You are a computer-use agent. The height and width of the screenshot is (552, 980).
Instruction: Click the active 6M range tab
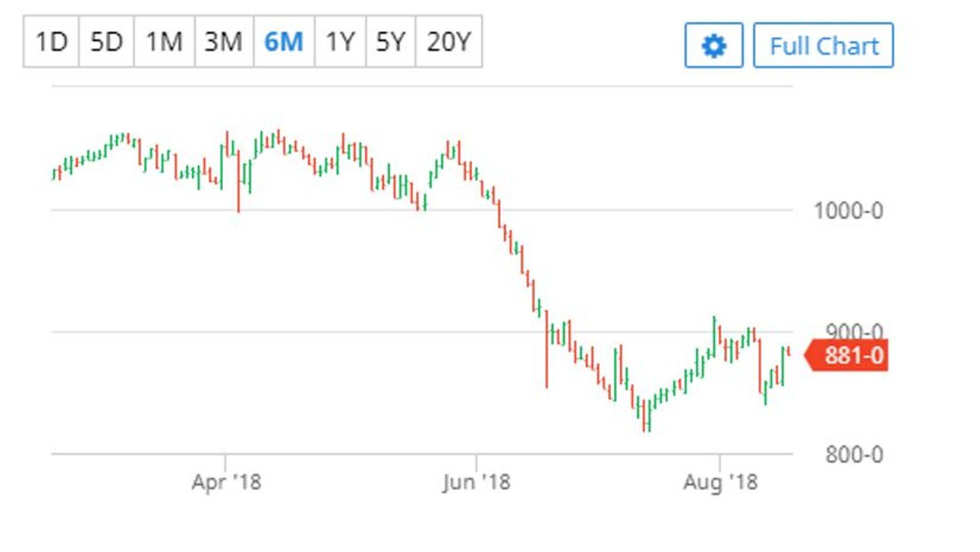pyautogui.click(x=284, y=41)
